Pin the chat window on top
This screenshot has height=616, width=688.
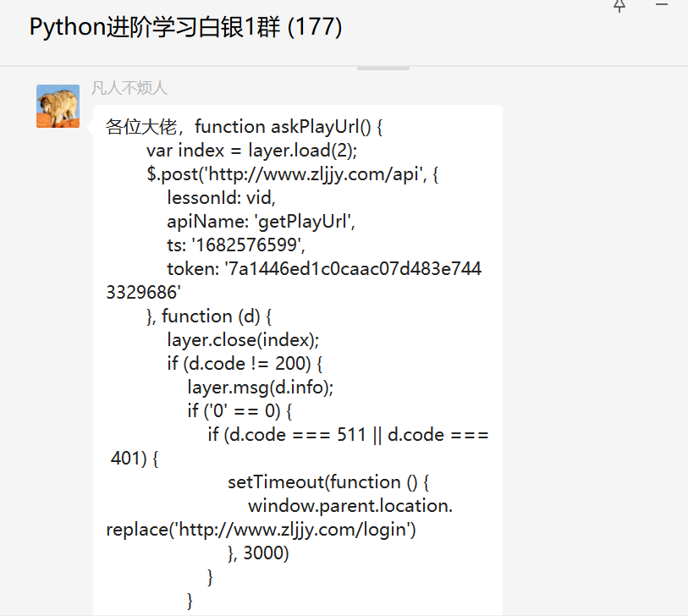pos(619,5)
